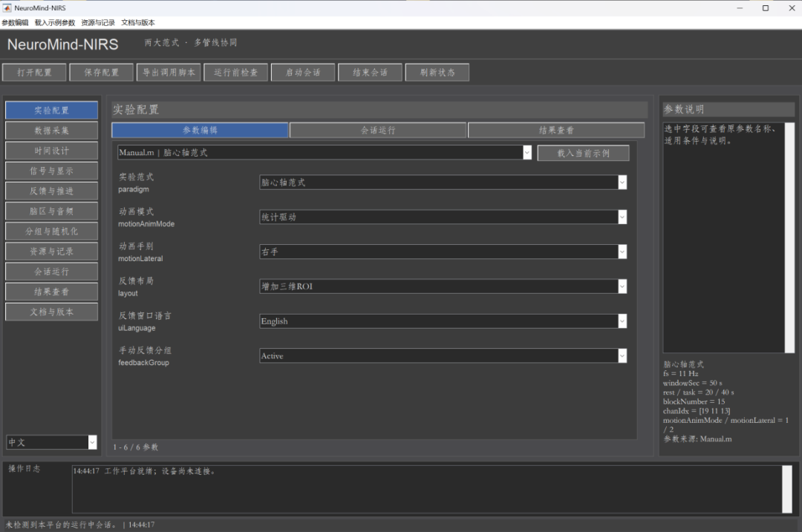The width and height of the screenshot is (802, 532).
Task: Switch to the 会话运行 tab
Action: pyautogui.click(x=378, y=131)
